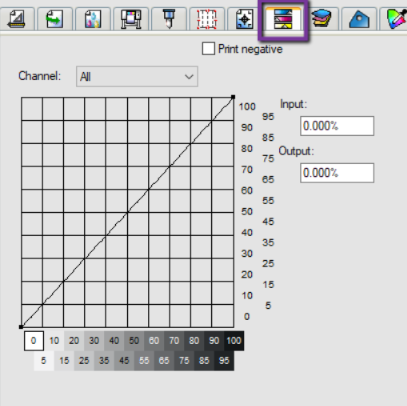Select the 25 gray swatch

tap(84, 361)
